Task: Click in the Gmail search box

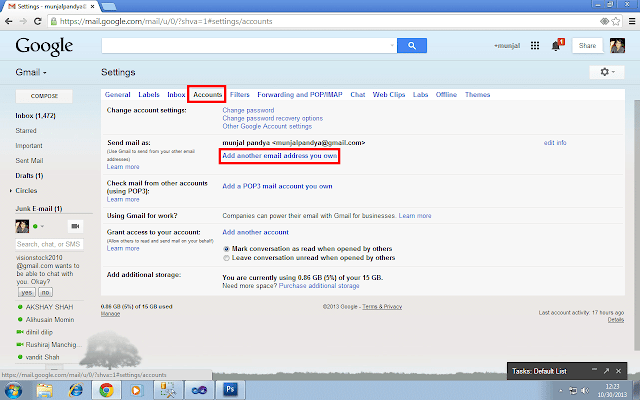Action: (x=245, y=46)
